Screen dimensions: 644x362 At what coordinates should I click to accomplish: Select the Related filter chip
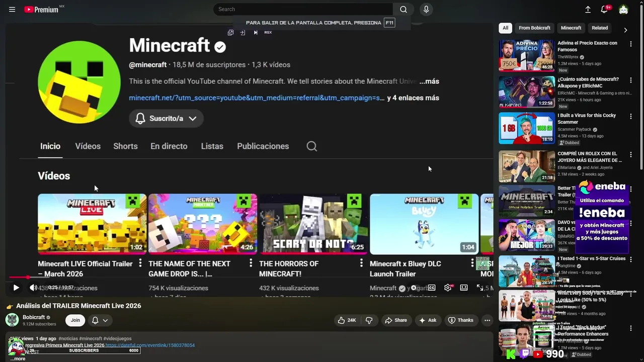[600, 28]
